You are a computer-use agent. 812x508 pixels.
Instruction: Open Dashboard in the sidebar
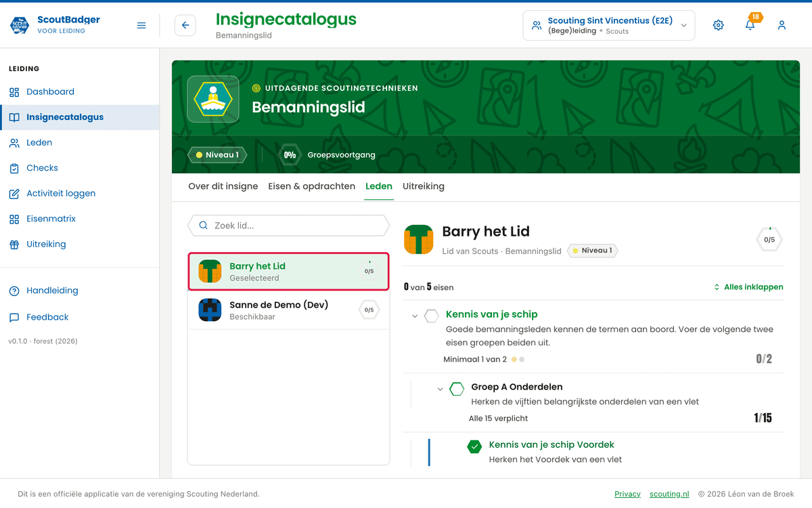point(80,92)
